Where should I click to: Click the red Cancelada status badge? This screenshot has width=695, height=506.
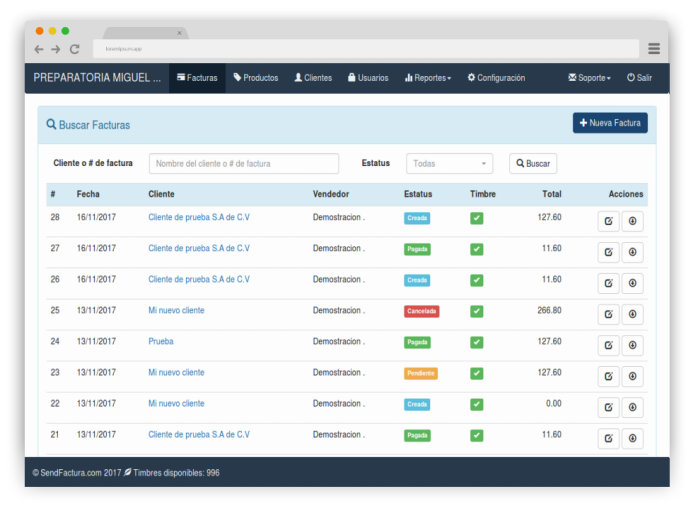421,311
